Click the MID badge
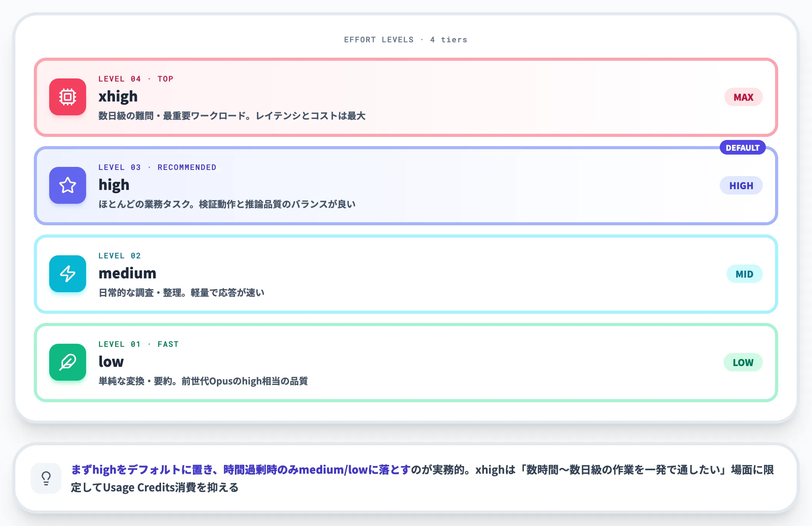The image size is (812, 526). pos(744,274)
